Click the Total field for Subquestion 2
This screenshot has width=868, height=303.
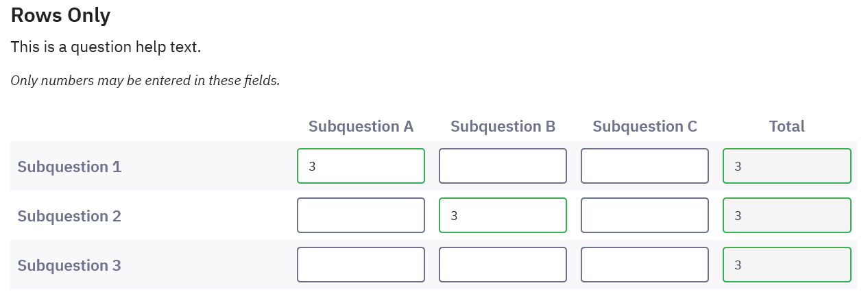(x=786, y=215)
